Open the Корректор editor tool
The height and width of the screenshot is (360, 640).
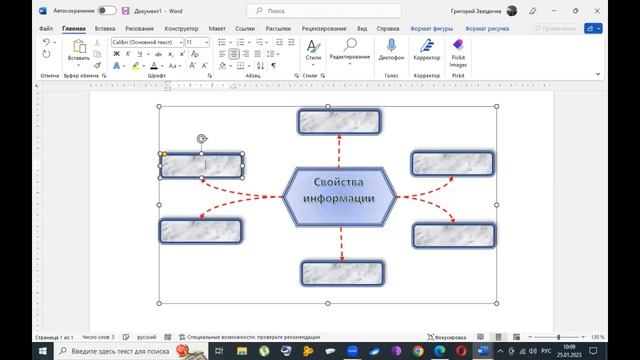[427, 50]
